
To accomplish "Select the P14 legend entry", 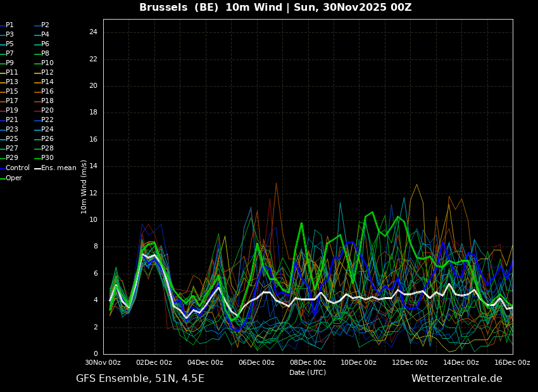I will pos(47,82).
